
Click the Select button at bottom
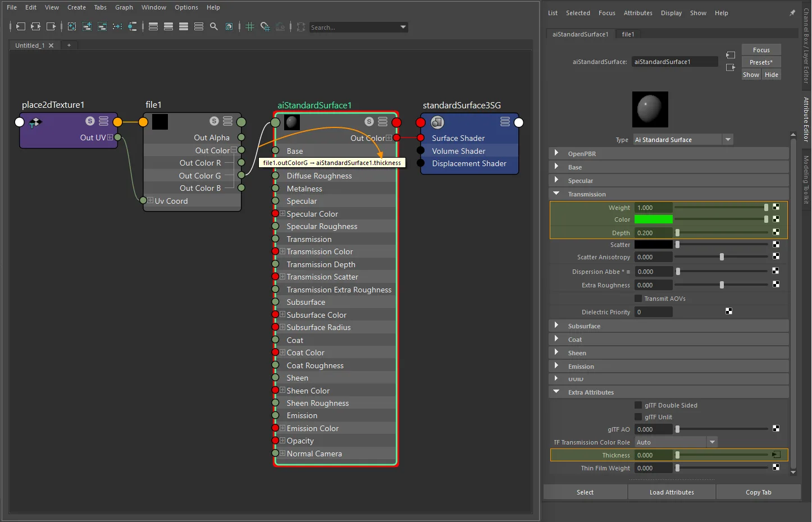point(585,492)
